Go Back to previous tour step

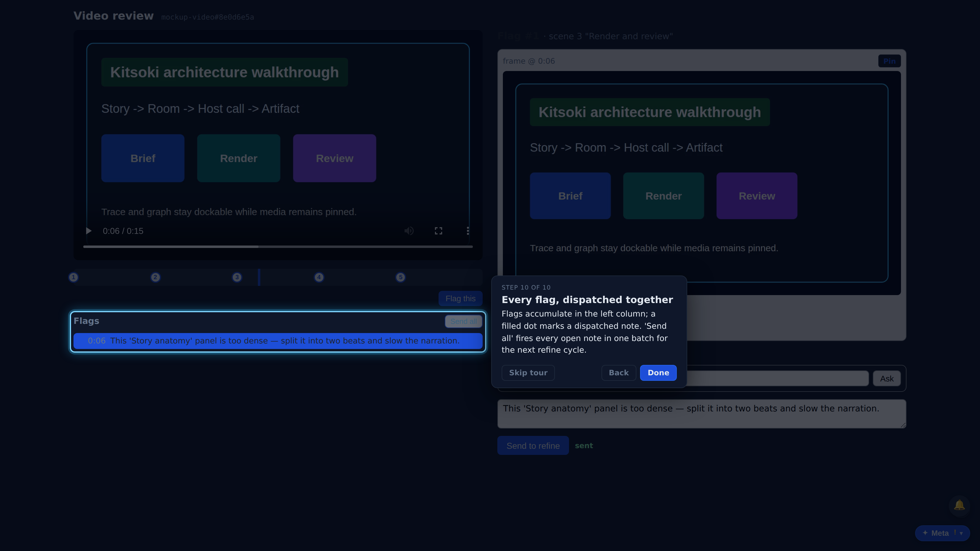click(x=619, y=373)
